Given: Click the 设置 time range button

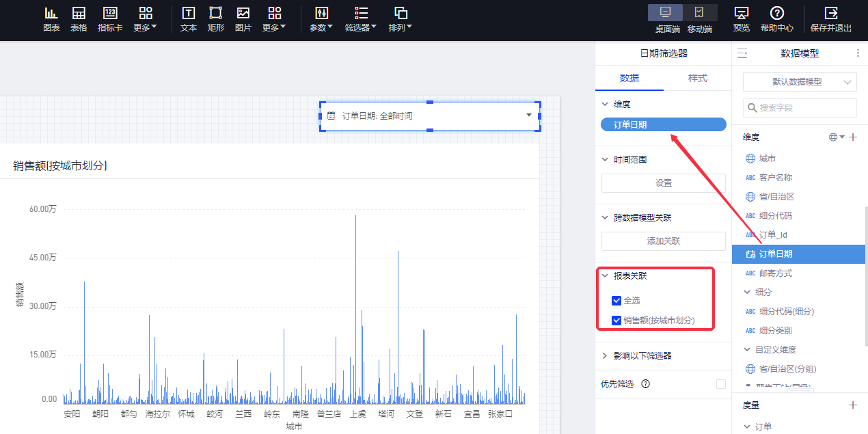Looking at the screenshot, I should pyautogui.click(x=663, y=183).
